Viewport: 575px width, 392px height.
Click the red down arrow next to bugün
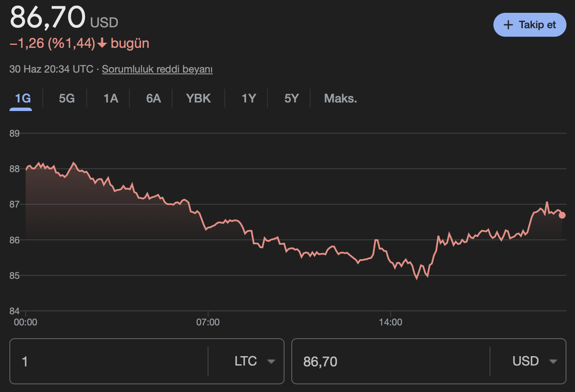tap(102, 43)
